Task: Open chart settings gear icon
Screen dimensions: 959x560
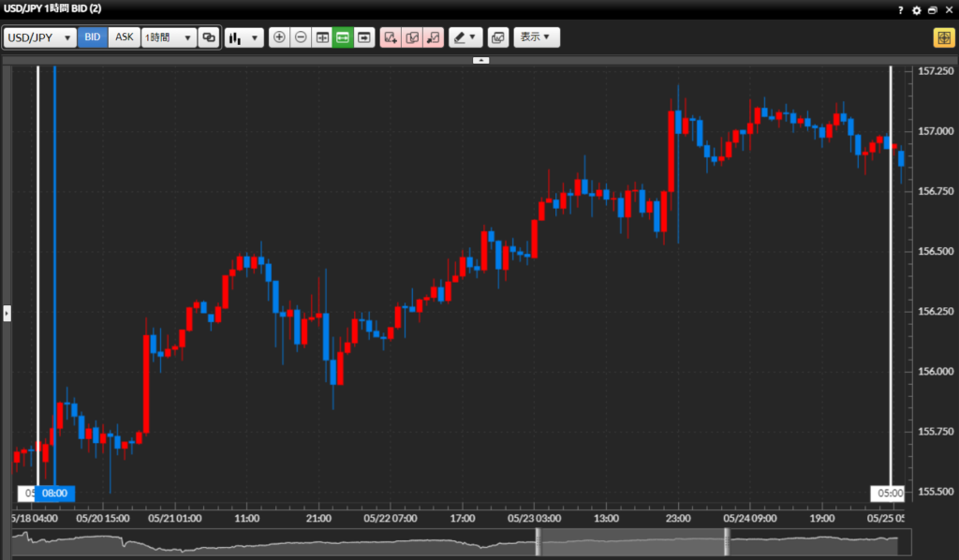Action: pyautogui.click(x=917, y=8)
